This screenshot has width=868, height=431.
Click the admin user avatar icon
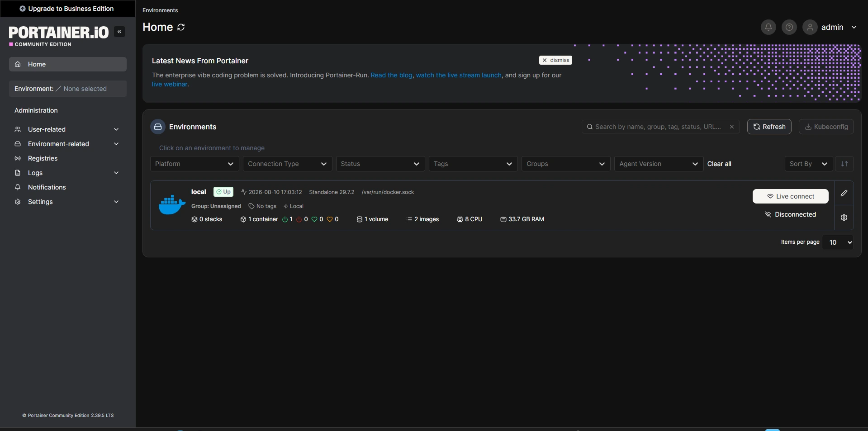tap(810, 27)
